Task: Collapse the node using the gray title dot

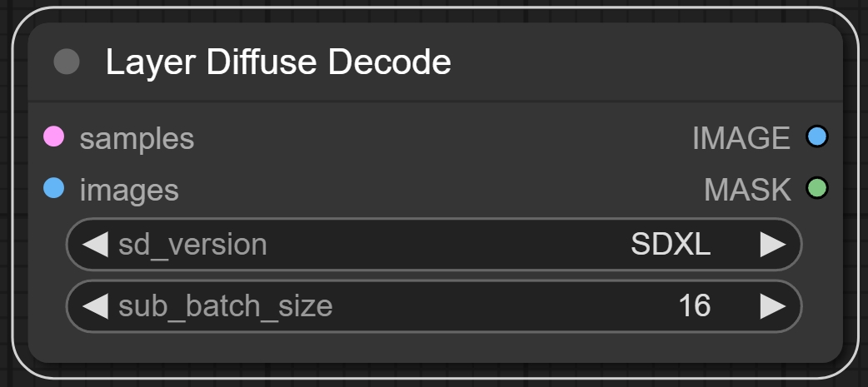Action: pyautogui.click(x=66, y=62)
